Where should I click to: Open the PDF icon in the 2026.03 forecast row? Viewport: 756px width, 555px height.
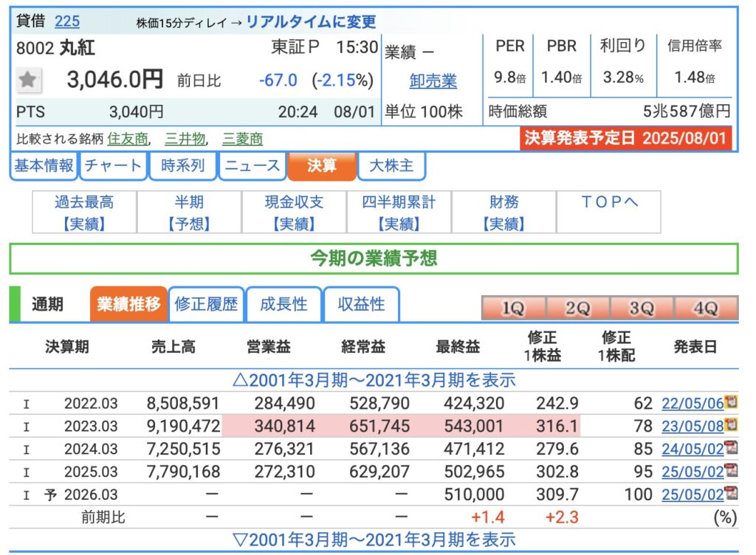[732, 493]
